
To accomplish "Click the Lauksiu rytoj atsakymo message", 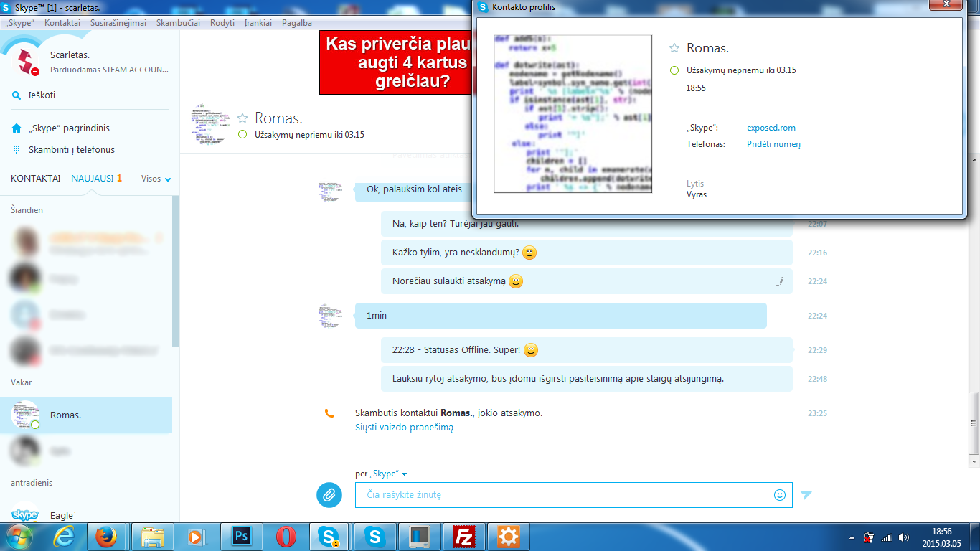I will tap(587, 379).
